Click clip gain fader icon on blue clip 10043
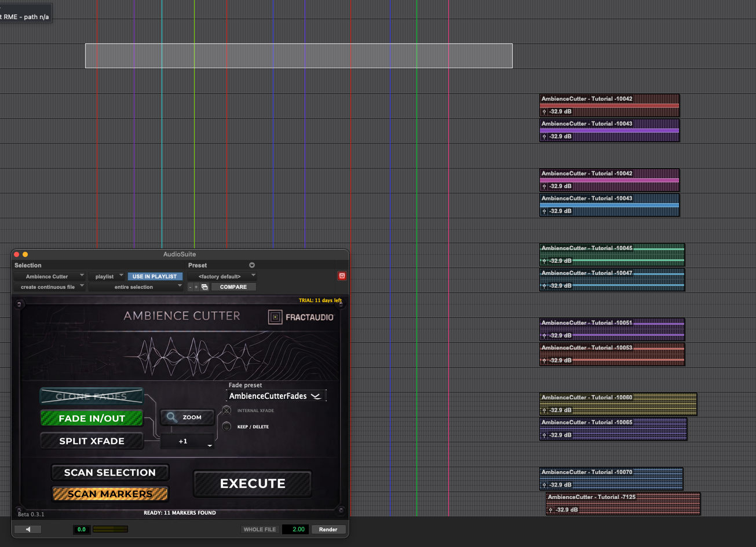 click(544, 211)
